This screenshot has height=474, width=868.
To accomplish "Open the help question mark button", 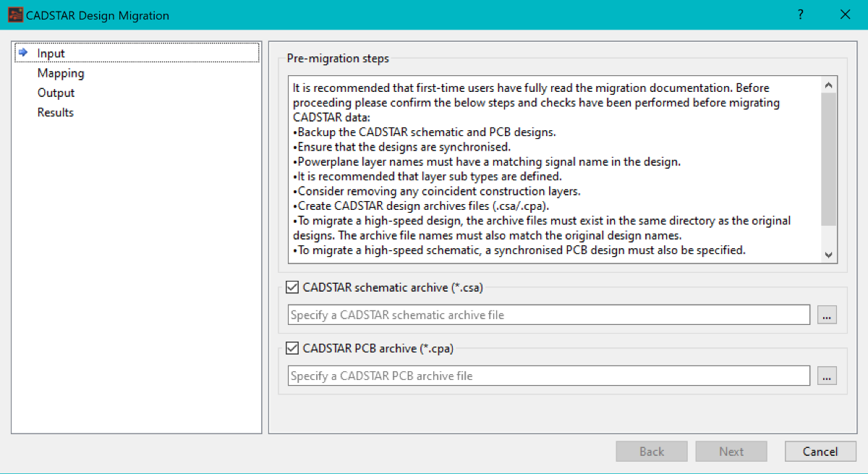I will point(800,14).
